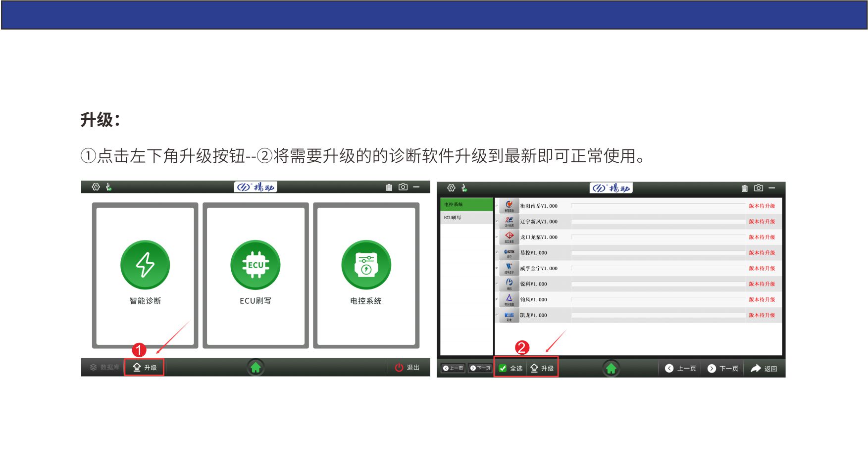The height and width of the screenshot is (473, 868).
Task: Click progress bar for 龙口龙泵V1.000
Action: (x=658, y=237)
